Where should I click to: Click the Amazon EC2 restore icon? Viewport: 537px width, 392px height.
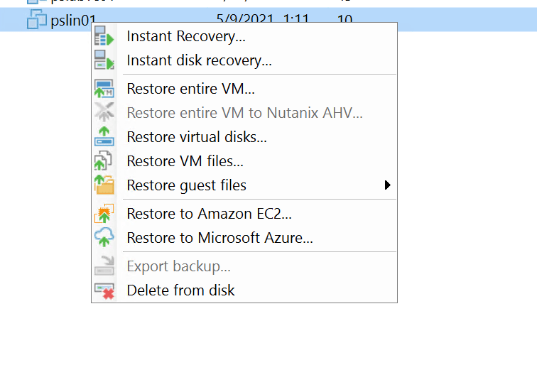pos(104,213)
